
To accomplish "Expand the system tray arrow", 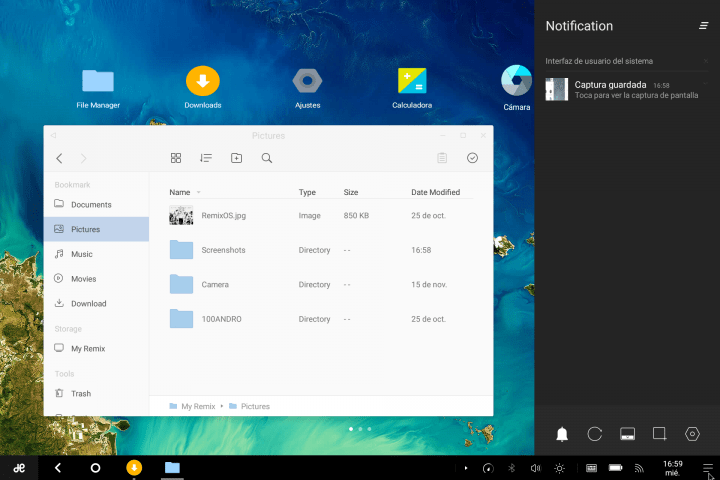I will 466,469.
